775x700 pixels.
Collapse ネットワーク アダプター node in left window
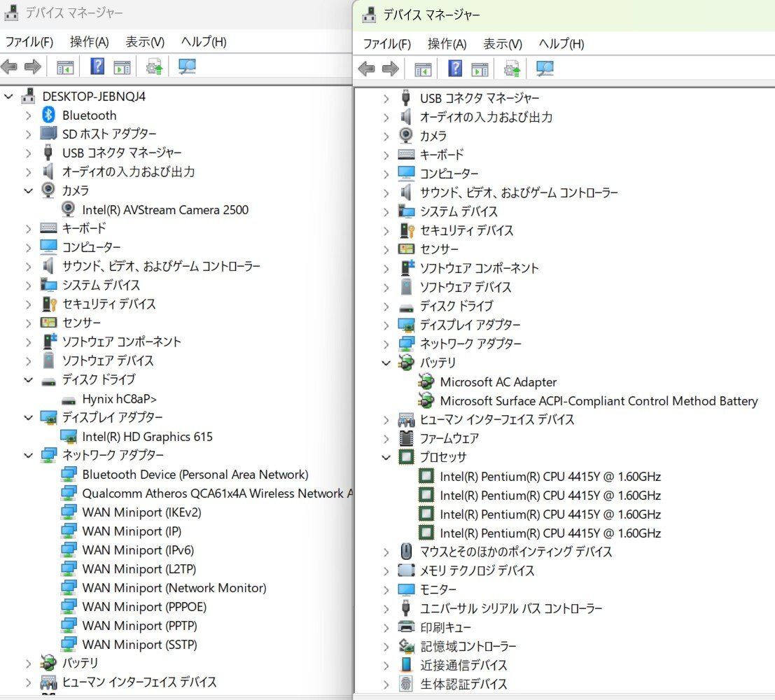tap(28, 455)
